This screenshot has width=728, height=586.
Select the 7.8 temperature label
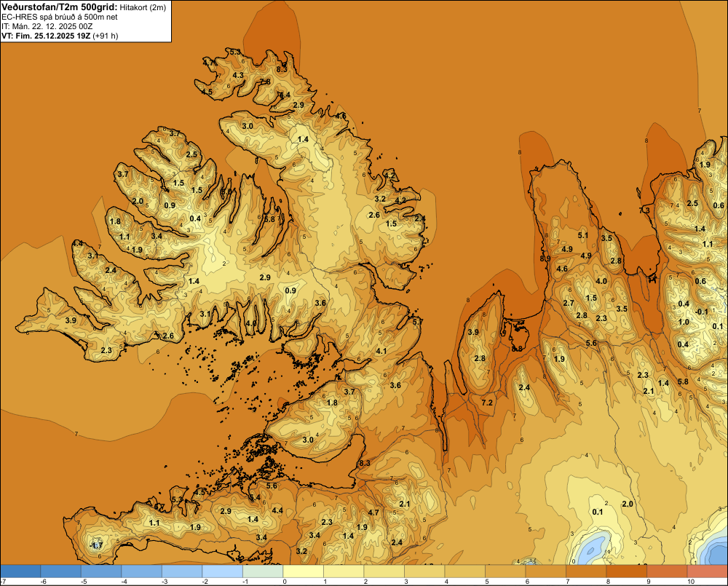point(265,82)
